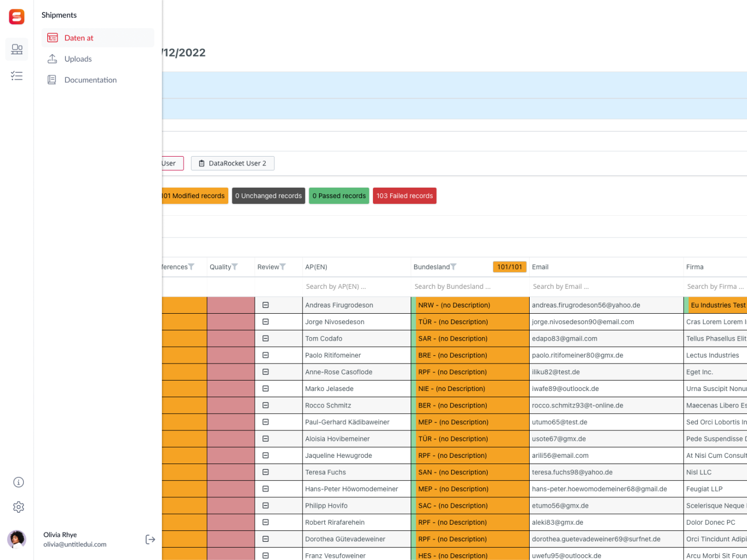Collapse review icon for Jorge Nivosedeson
747x560 pixels.
point(266,322)
